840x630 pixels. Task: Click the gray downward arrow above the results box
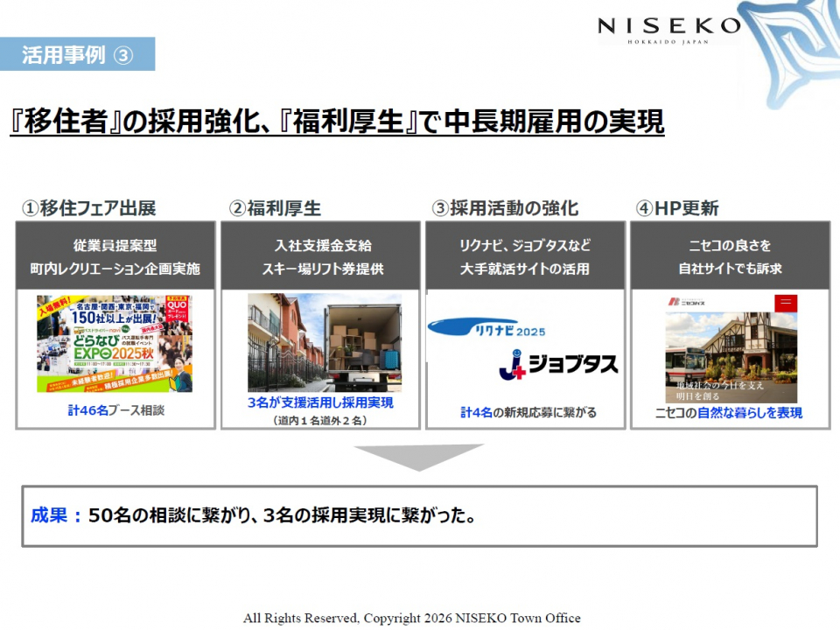point(418,457)
